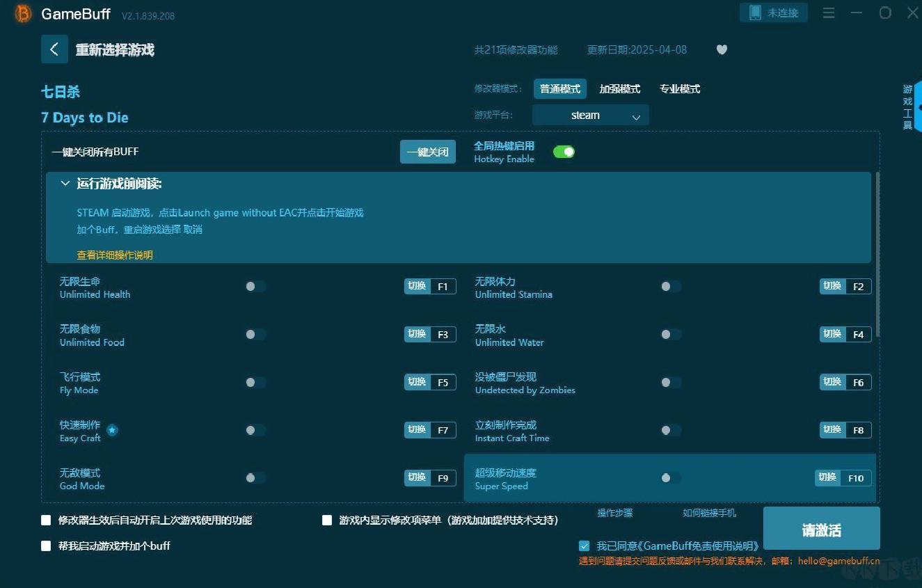Click the F7 switch hotkey button

tap(430, 430)
